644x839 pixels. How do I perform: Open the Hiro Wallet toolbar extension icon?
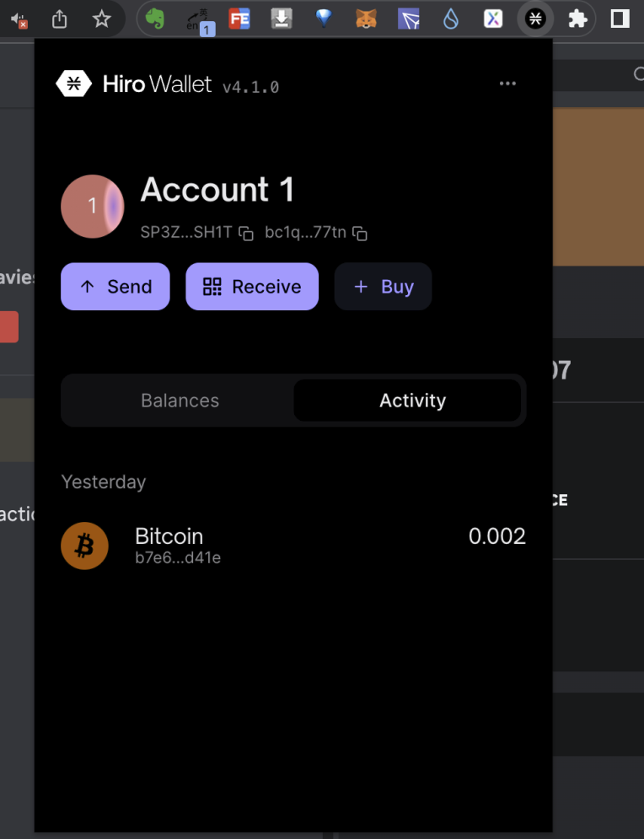click(535, 19)
